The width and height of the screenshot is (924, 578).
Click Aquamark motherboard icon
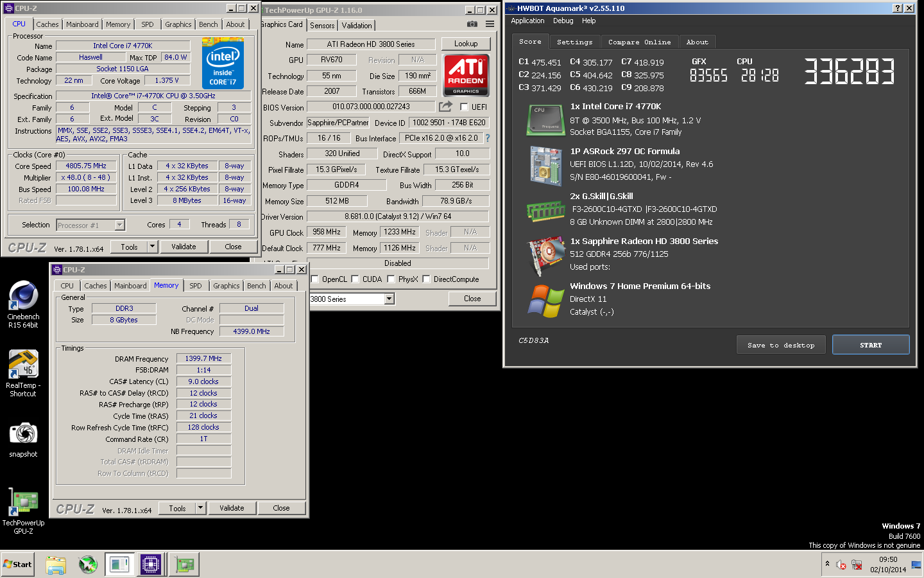point(545,166)
